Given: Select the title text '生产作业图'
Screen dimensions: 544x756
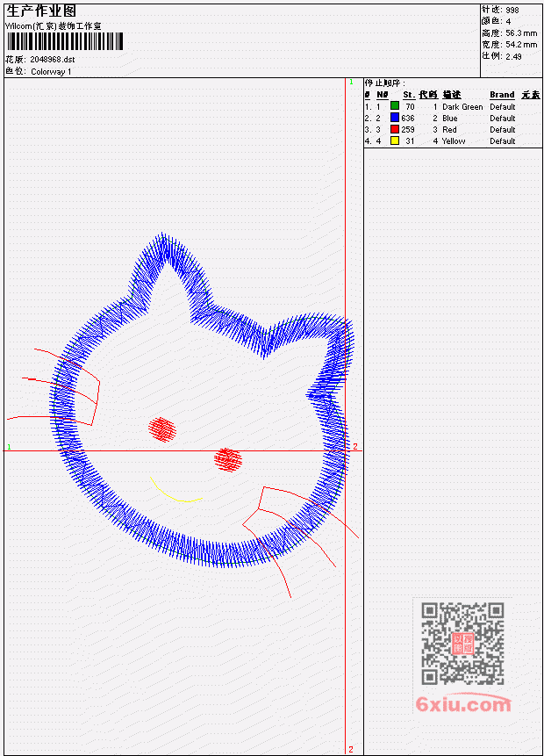Looking at the screenshot, I should pyautogui.click(x=41, y=11).
